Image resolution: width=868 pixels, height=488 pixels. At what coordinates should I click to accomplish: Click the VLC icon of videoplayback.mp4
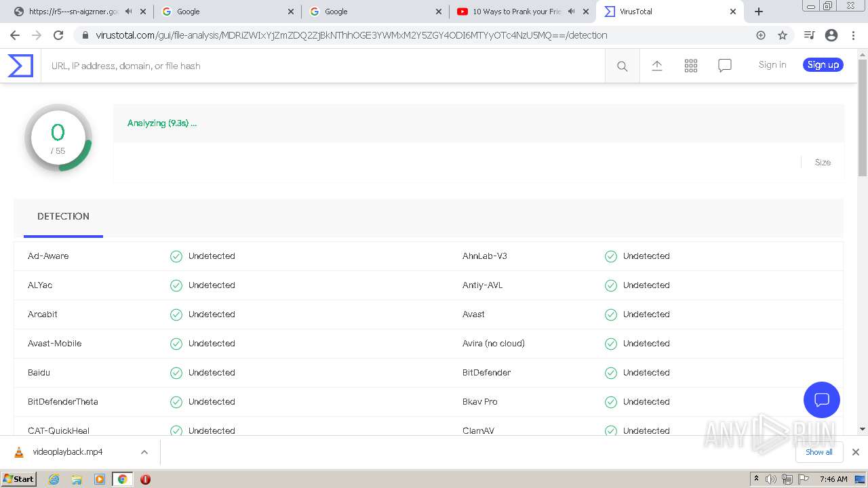pyautogui.click(x=19, y=452)
